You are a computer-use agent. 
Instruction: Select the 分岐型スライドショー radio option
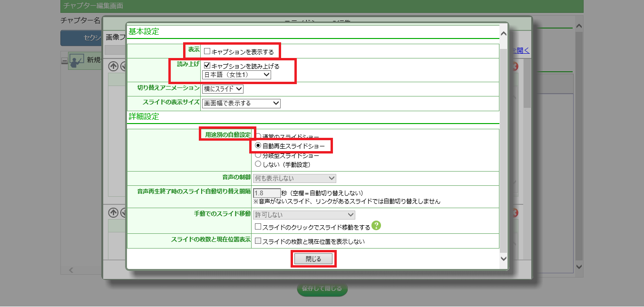pos(258,155)
